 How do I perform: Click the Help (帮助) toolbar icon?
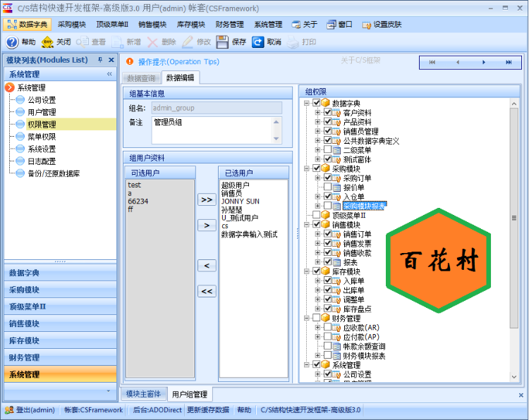coord(12,42)
